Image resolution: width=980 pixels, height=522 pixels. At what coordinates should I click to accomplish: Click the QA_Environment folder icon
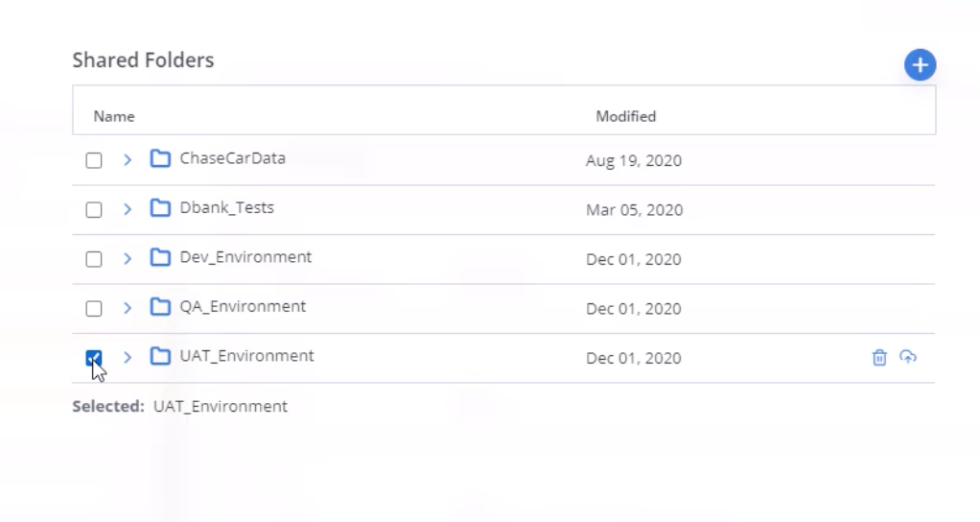[160, 307]
